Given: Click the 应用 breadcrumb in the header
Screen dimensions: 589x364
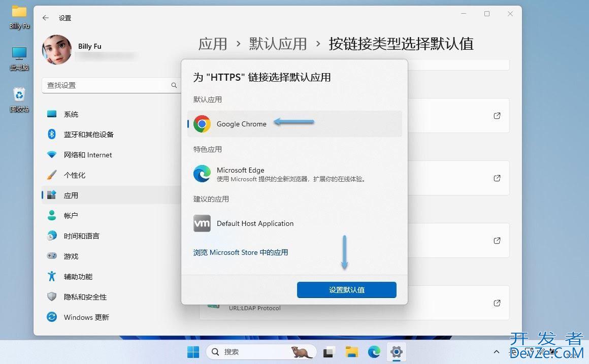Looking at the screenshot, I should click(213, 44).
